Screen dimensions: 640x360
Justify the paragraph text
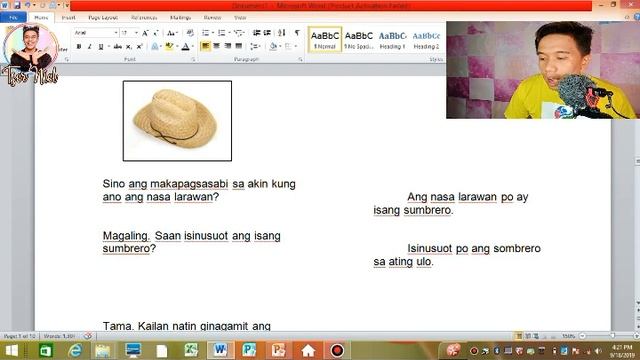(239, 46)
